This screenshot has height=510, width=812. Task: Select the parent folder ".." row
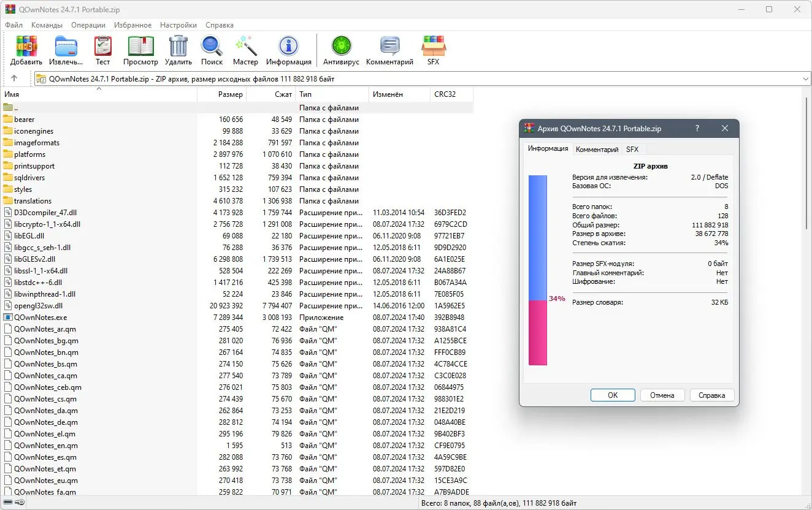point(237,108)
